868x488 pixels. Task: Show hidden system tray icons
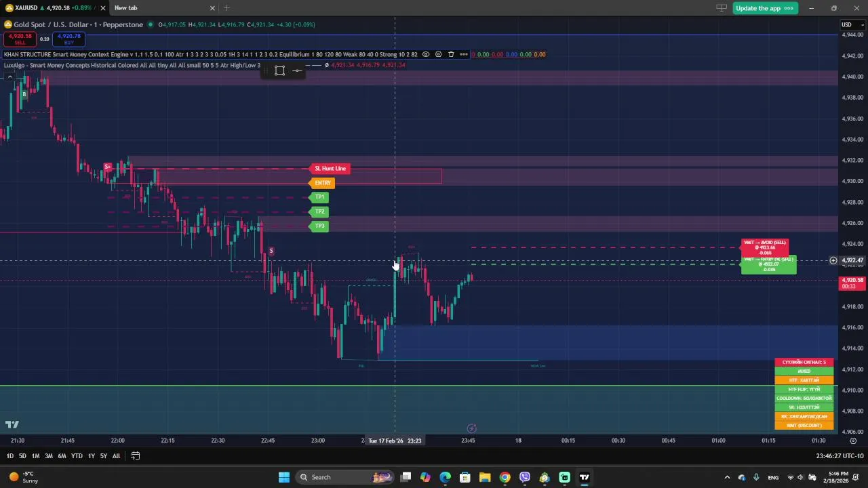tap(727, 477)
